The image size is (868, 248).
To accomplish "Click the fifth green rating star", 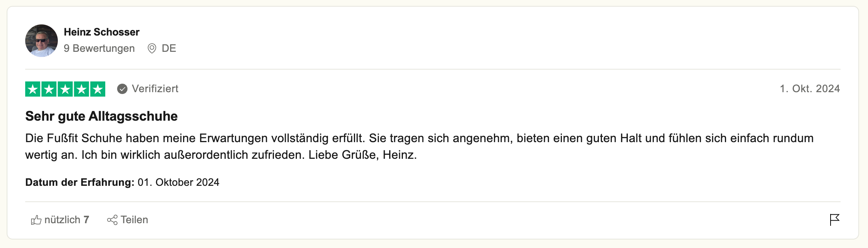I will [x=97, y=89].
